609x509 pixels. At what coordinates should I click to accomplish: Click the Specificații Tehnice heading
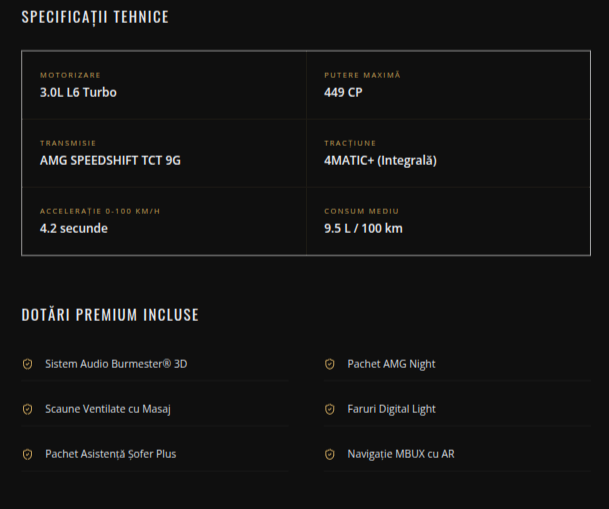point(95,17)
